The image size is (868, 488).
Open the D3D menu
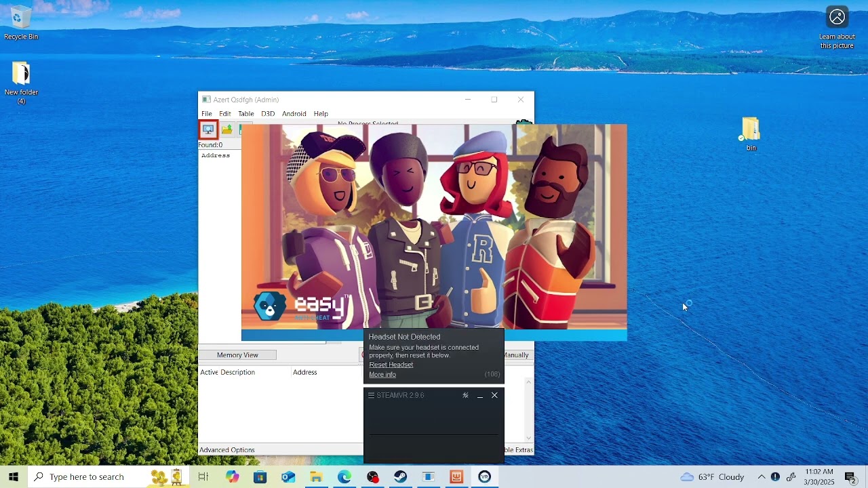(268, 114)
